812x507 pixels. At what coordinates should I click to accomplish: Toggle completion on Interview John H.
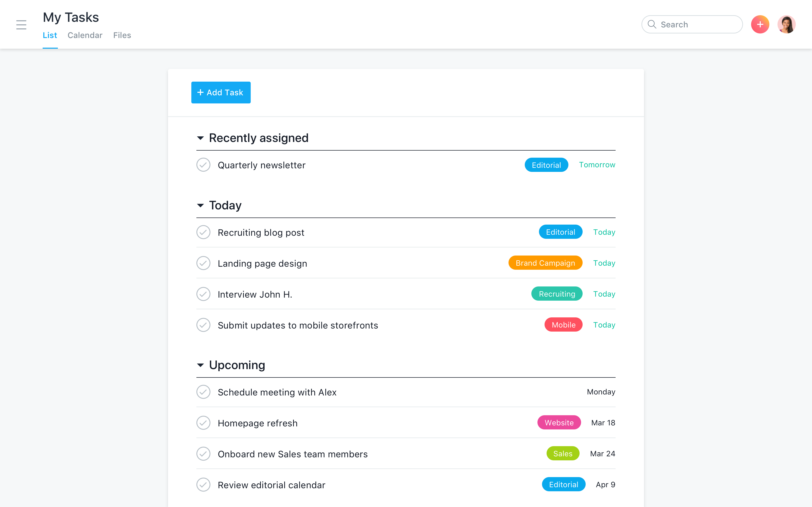pos(204,294)
